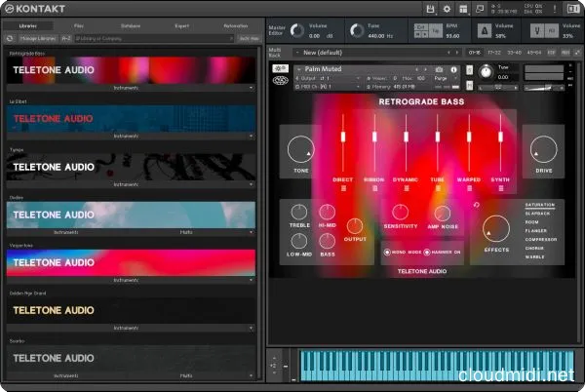Open Kontakt options gear icon
This screenshot has width=585, height=392.
tap(447, 9)
